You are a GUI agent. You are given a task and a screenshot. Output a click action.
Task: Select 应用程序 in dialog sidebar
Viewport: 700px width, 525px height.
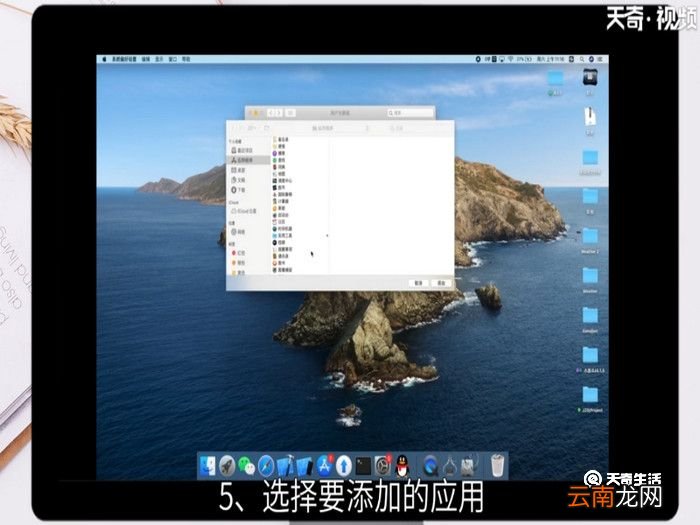click(x=248, y=160)
